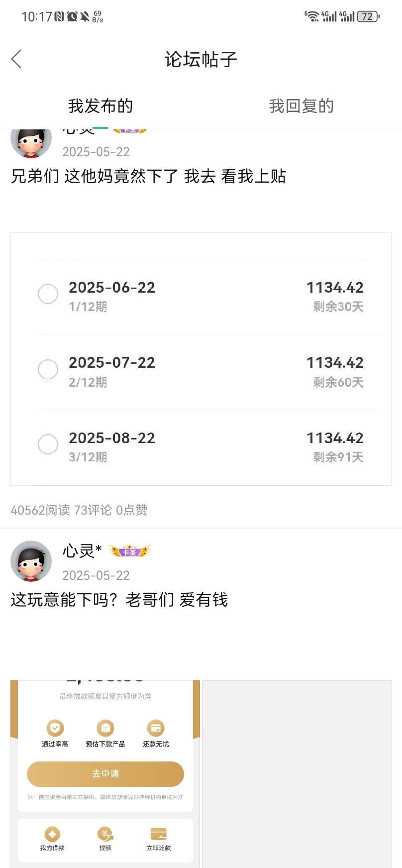Screen dimensions: 402x868
Task: Select radio button for 2025-07-22 installment
Action: click(x=48, y=369)
